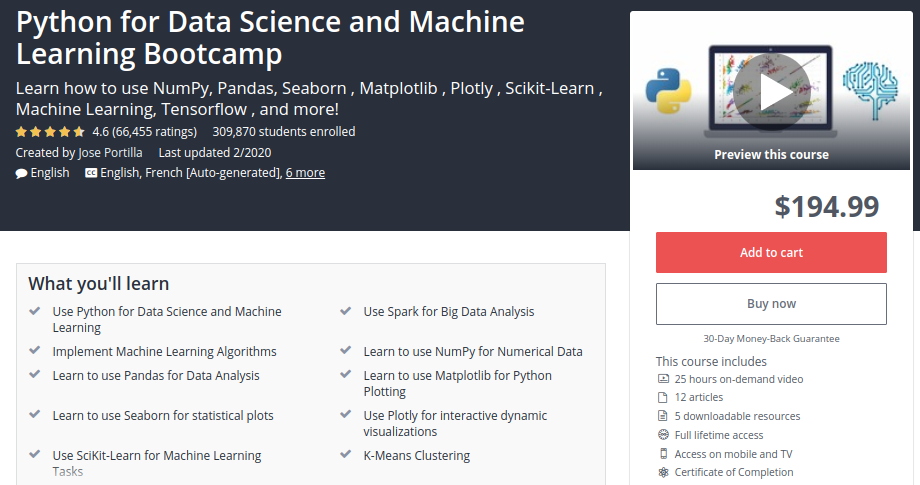The width and height of the screenshot is (920, 485).
Task: Click the course title heading
Action: pyautogui.click(x=270, y=38)
